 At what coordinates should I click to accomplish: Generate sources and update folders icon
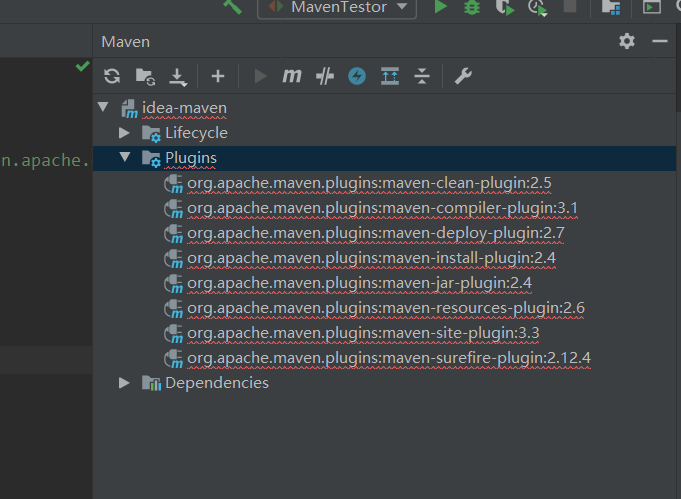(145, 77)
